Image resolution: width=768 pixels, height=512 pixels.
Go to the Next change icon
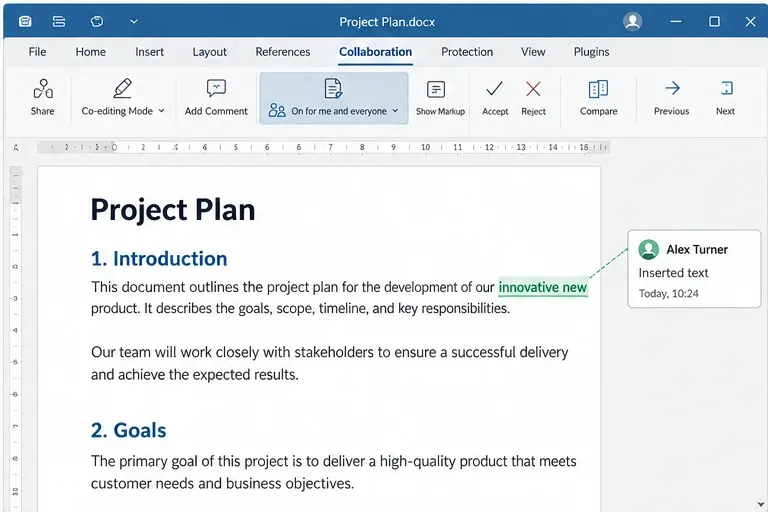point(726,88)
